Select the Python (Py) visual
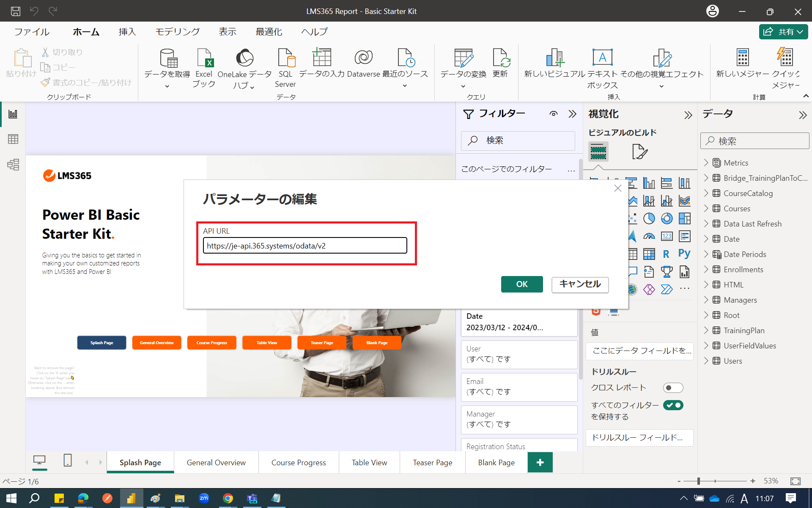 (x=684, y=254)
